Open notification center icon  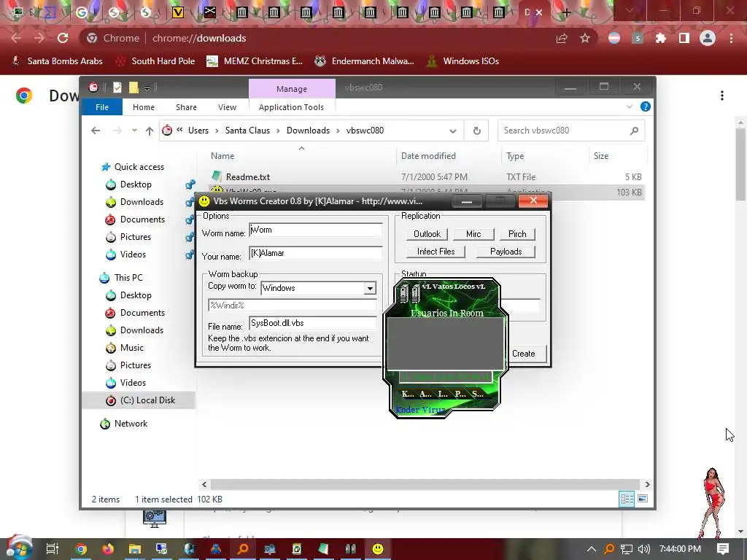(x=723, y=549)
